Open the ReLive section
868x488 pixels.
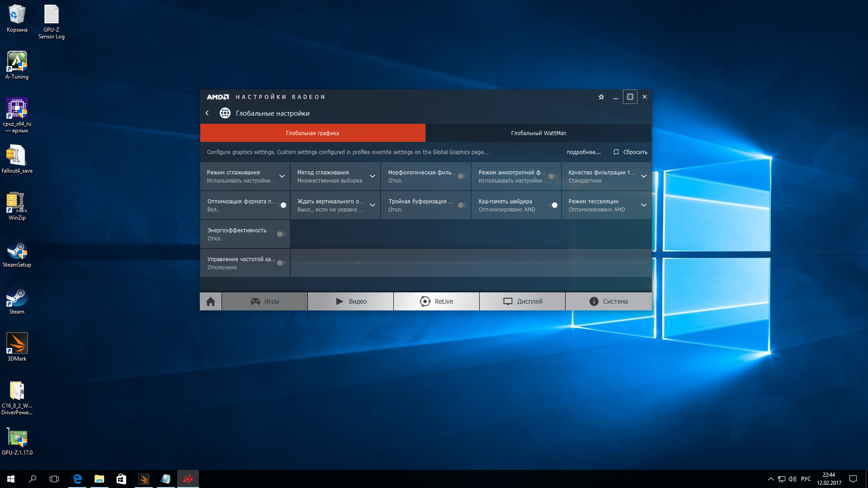coord(436,301)
